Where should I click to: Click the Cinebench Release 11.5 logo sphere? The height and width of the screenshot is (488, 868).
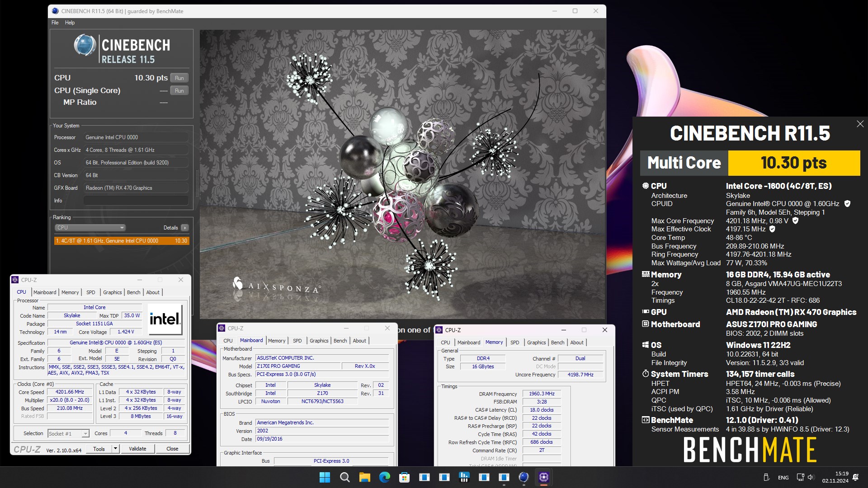(x=85, y=45)
